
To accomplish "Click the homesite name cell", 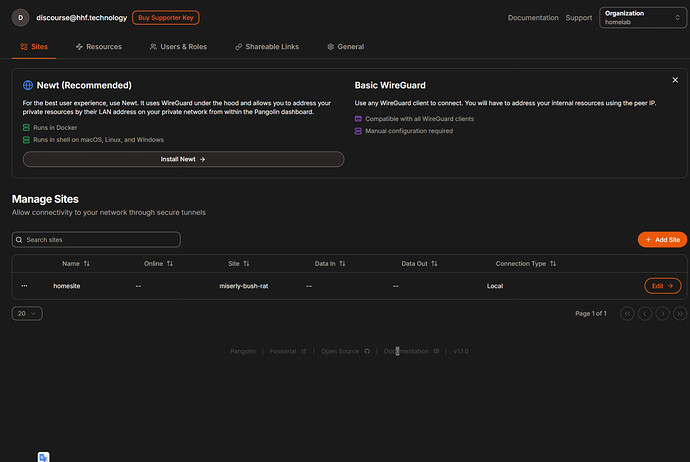I will coord(67,286).
